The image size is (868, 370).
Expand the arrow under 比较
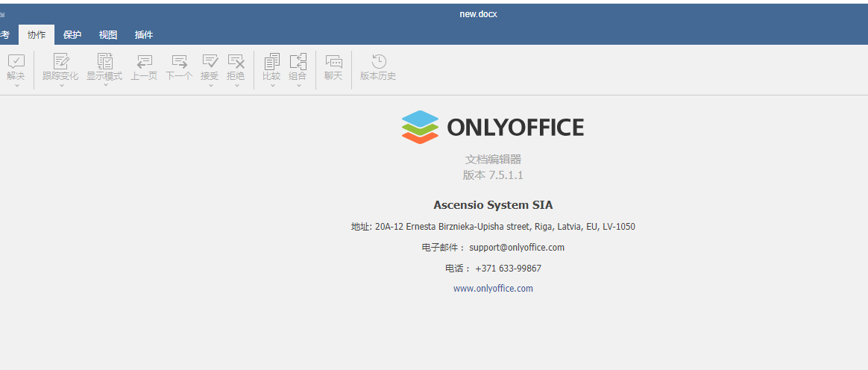[272, 85]
